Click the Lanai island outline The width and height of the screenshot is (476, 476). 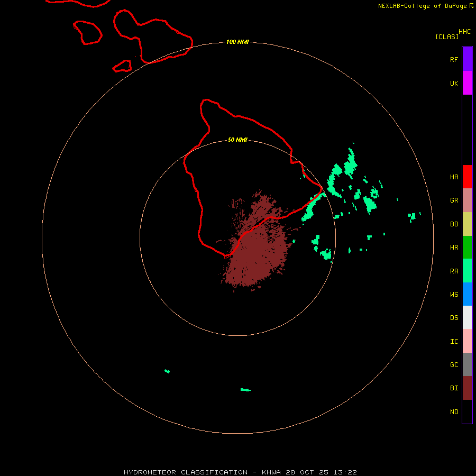click(87, 33)
